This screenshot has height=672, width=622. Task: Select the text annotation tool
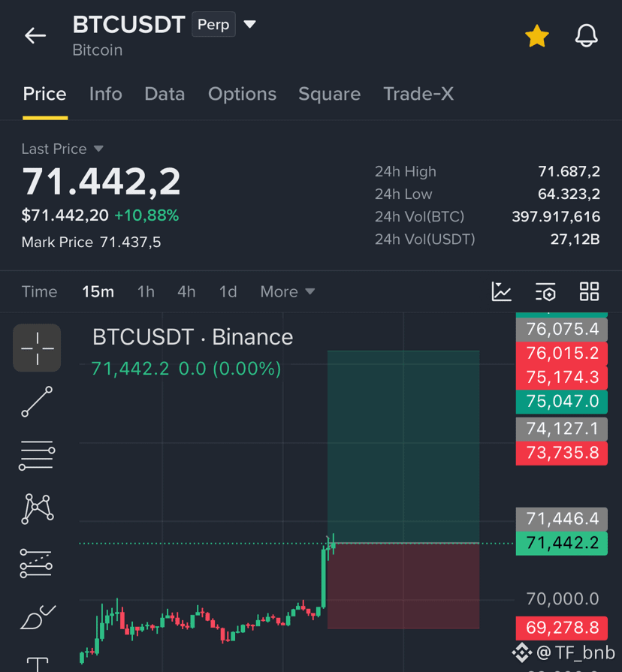[38, 664]
